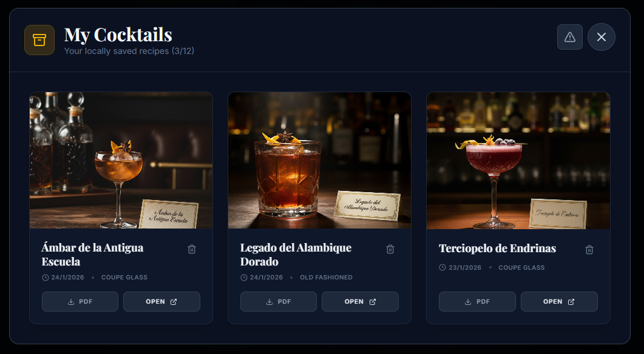Download Terciopelo de Endrinas PDF
Viewport: 644px width, 354px height.
pos(477,301)
